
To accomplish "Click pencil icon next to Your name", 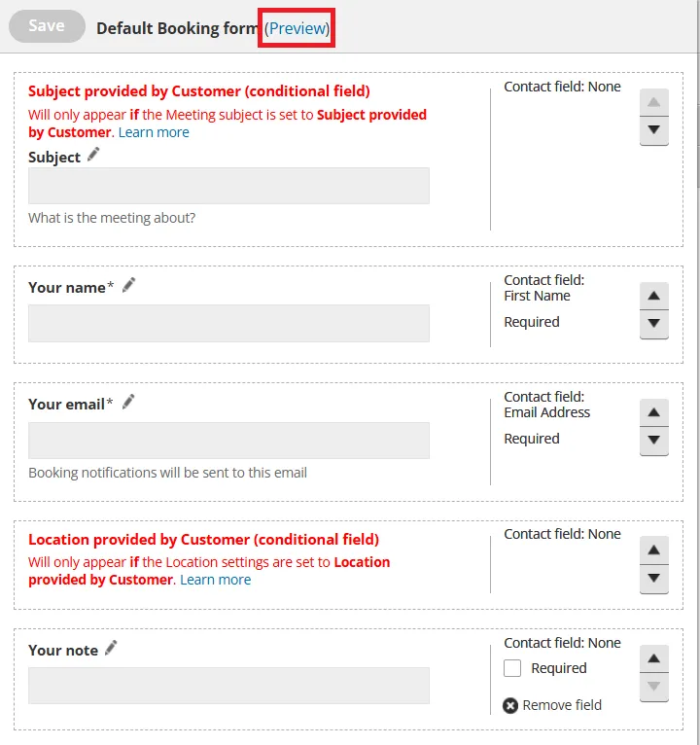I will (x=128, y=285).
